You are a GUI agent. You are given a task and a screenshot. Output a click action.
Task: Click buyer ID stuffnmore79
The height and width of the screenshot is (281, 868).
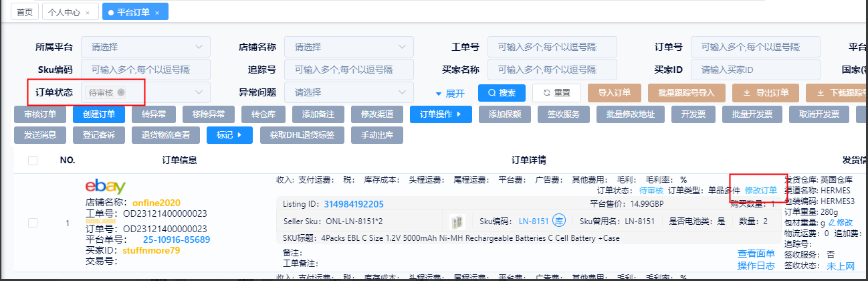(152, 251)
